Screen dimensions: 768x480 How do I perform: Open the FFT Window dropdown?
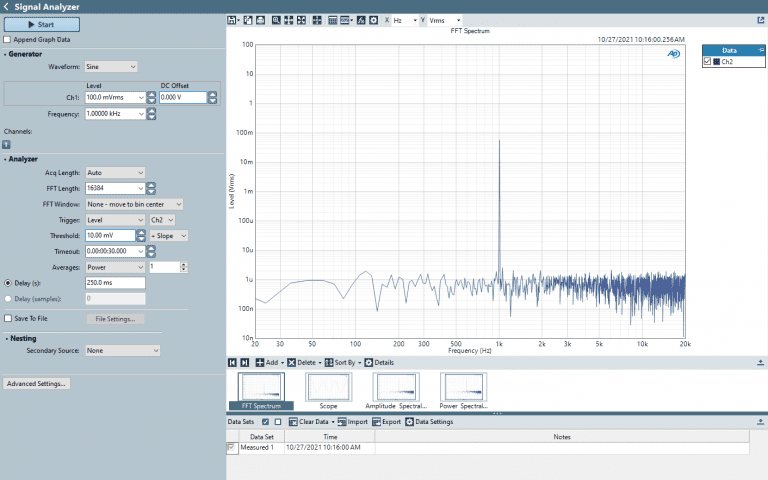[x=135, y=204]
